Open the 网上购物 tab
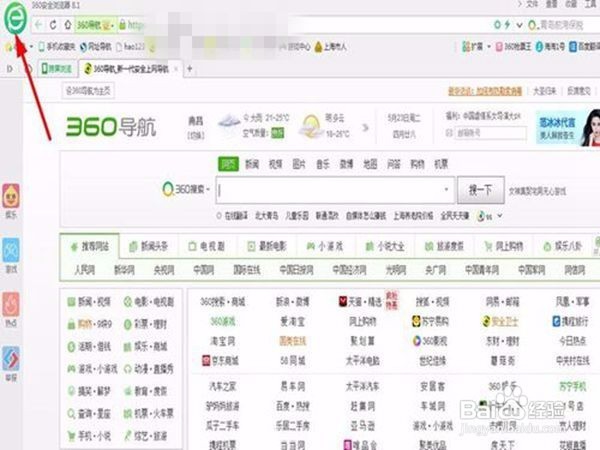This screenshot has width=600, height=450. pyautogui.click(x=504, y=246)
